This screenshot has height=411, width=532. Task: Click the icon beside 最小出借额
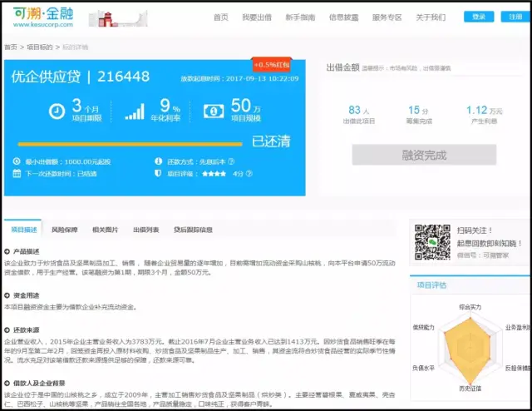click(x=17, y=161)
